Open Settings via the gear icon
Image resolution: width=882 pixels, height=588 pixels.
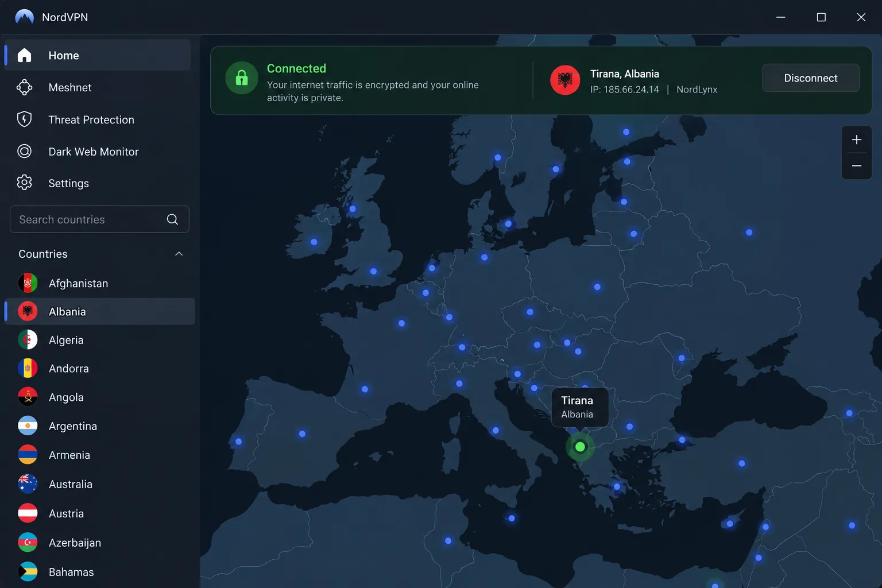24,183
